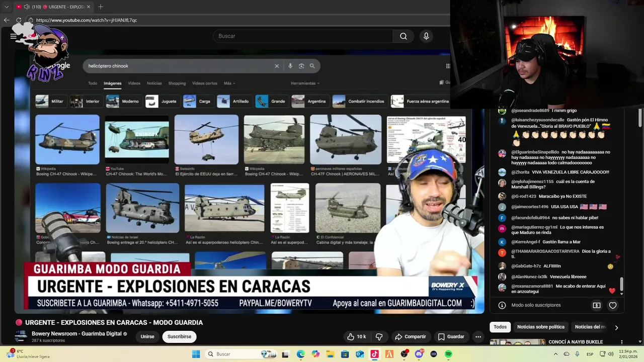
Task: Open Microsoft Store from the taskbar
Action: click(x=345, y=354)
